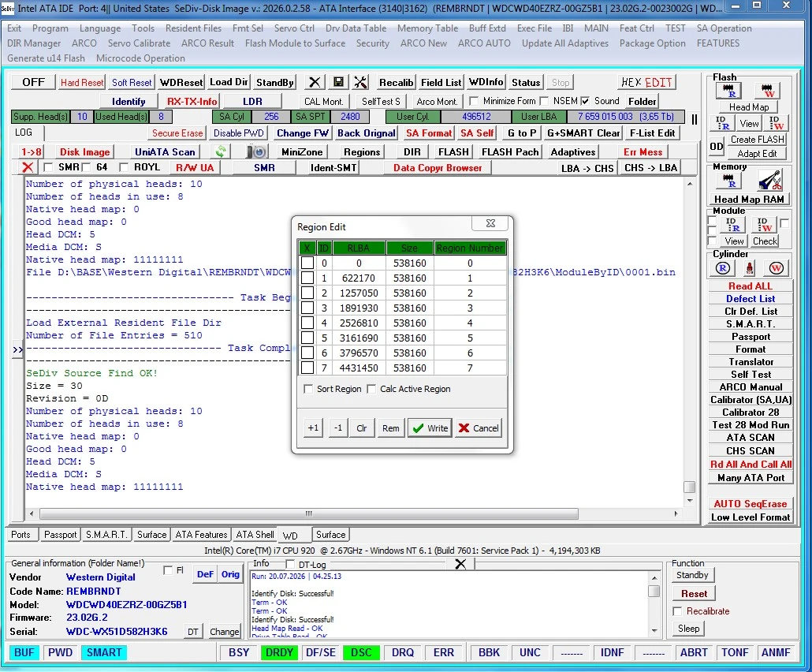Open Microcode Operation menu

(x=140, y=58)
